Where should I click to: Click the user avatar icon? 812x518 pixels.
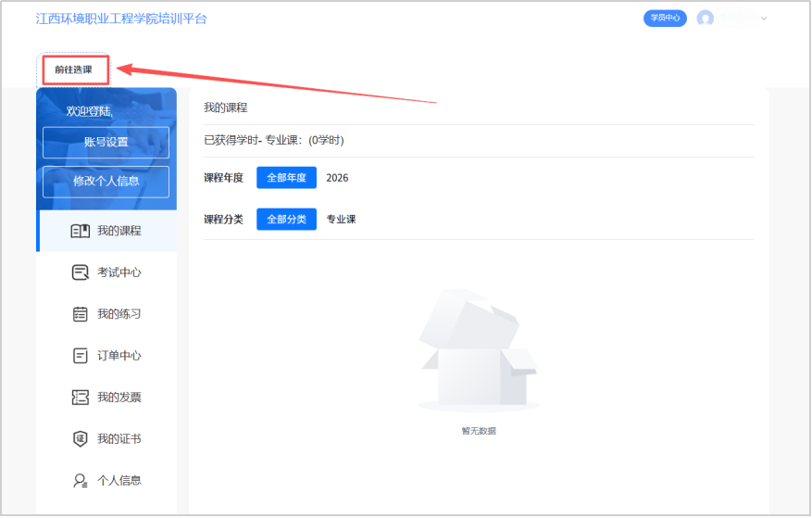(x=705, y=19)
